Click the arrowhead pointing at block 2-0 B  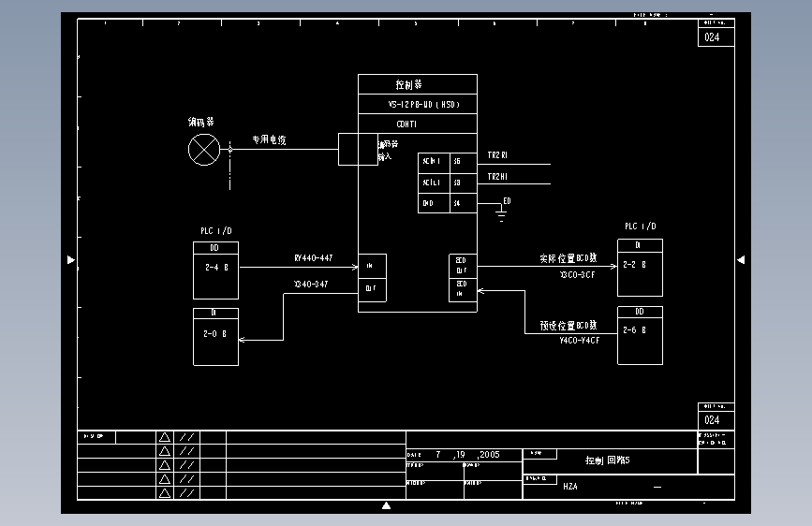(242, 340)
